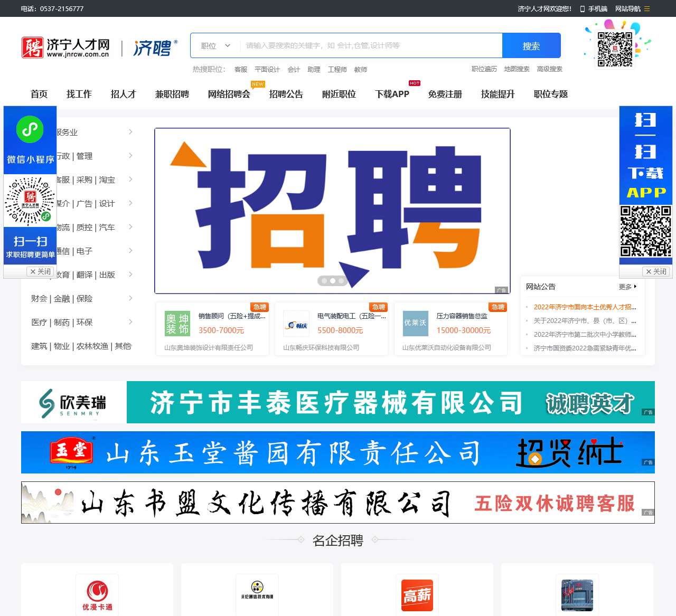Open 技能提升 navigation item
This screenshot has height=616, width=676.
coord(498,94)
